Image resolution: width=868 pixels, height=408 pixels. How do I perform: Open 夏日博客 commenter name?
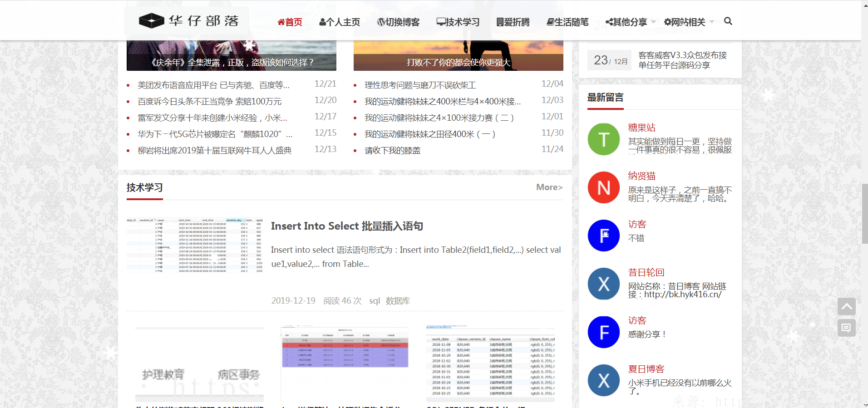pos(646,369)
